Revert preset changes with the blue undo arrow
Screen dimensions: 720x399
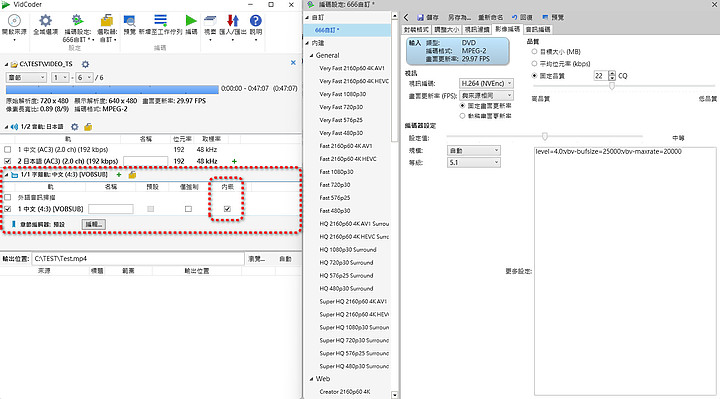[514, 17]
